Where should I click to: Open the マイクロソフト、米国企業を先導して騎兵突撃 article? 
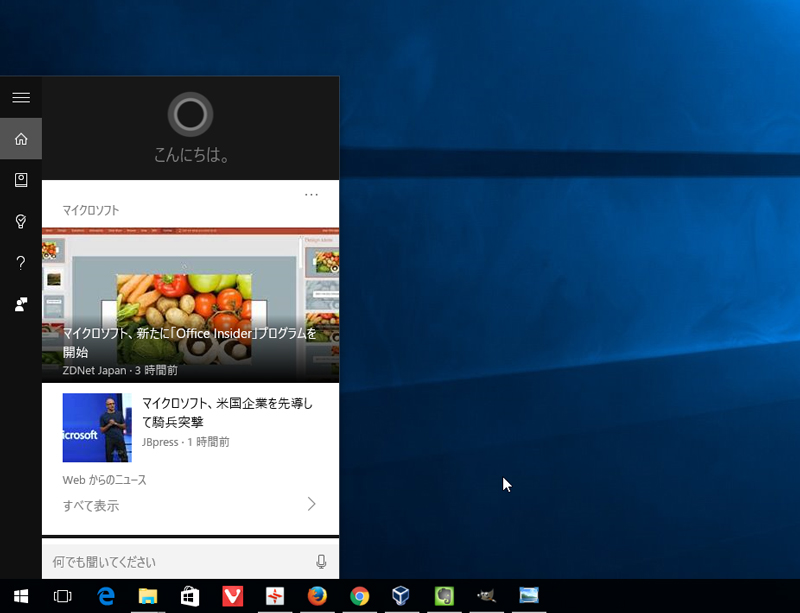coord(227,412)
